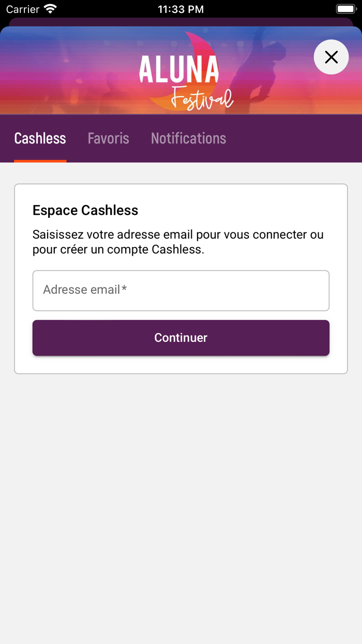Image resolution: width=362 pixels, height=644 pixels.
Task: Click the battery indicator icon
Action: pos(345,9)
